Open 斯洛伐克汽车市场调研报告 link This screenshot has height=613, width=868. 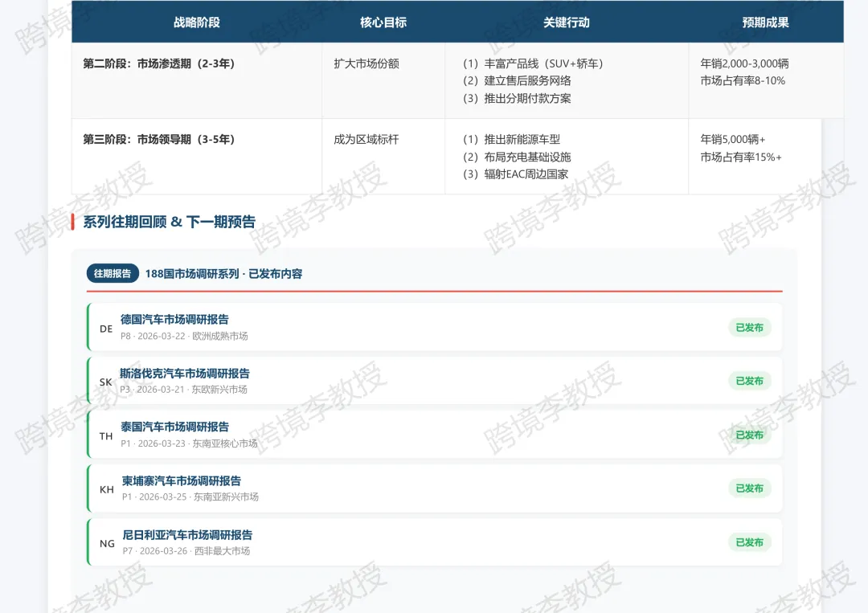[x=185, y=374]
